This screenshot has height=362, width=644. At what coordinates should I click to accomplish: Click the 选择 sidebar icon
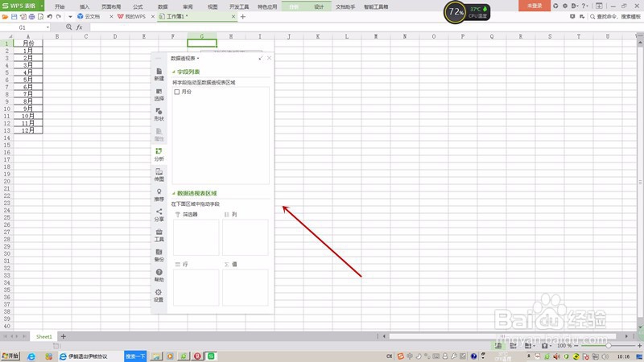[x=159, y=94]
